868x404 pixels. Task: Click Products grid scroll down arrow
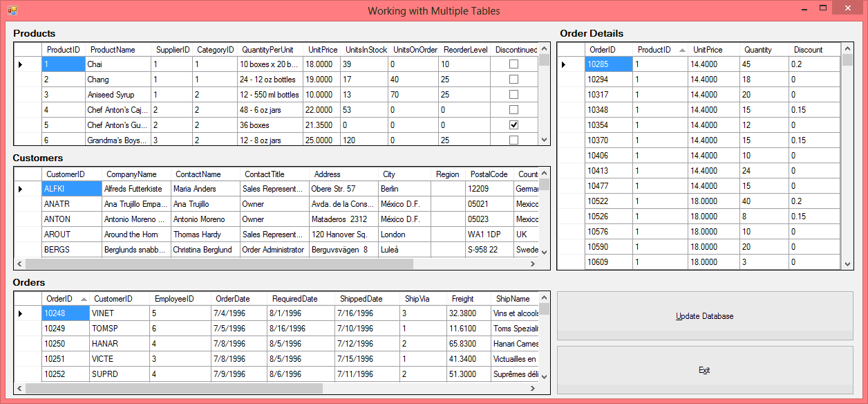[x=544, y=139]
